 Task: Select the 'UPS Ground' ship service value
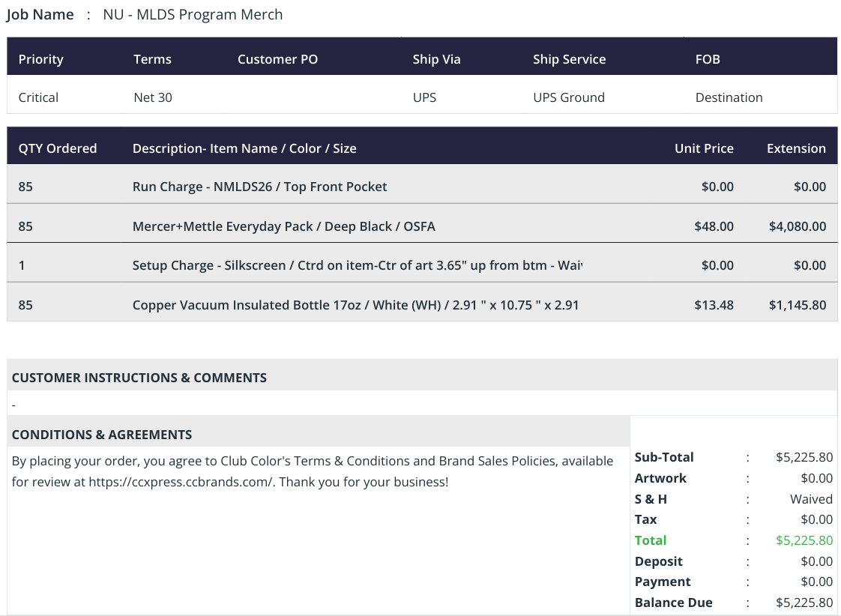[568, 97]
